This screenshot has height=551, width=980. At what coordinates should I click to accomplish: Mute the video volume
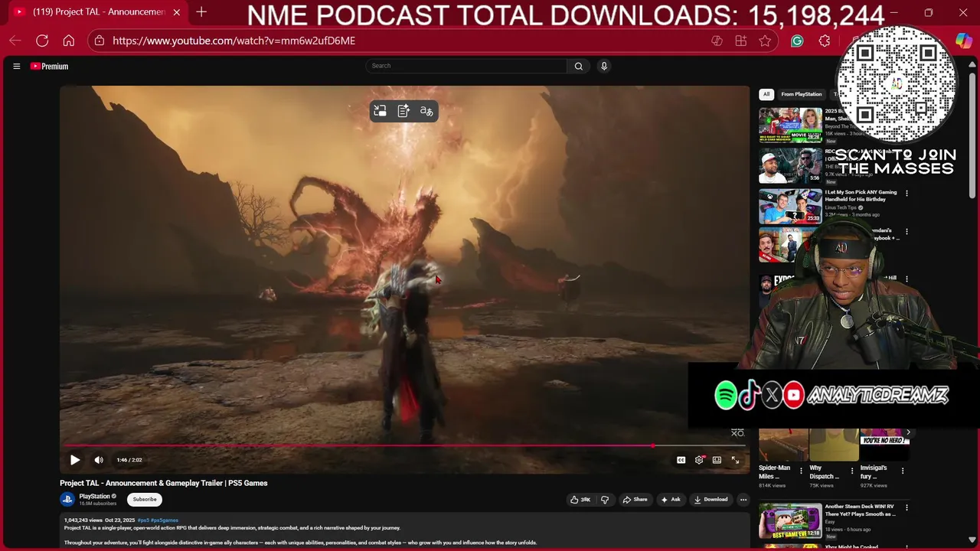tap(99, 460)
